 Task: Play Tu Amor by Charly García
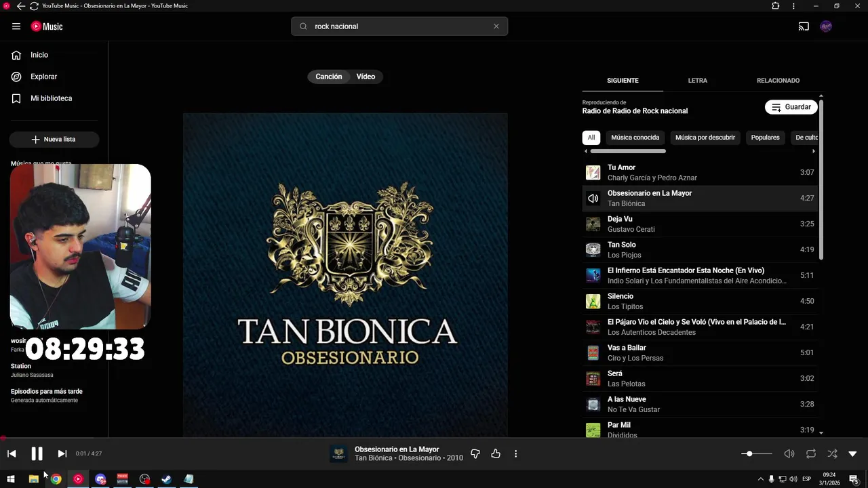coord(700,172)
